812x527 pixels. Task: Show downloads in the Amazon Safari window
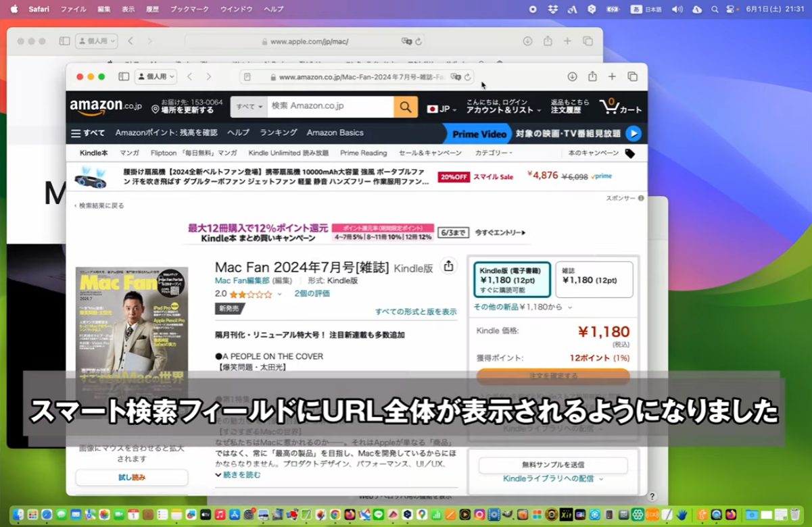(x=572, y=77)
